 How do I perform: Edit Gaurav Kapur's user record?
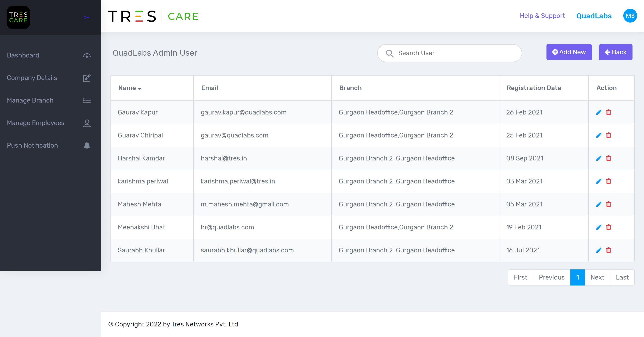598,112
